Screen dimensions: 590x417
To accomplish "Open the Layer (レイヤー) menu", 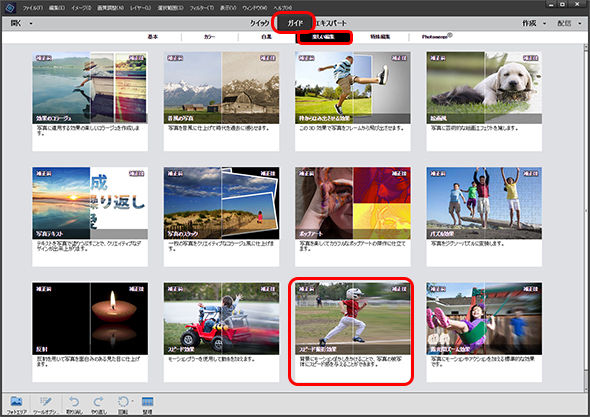I will [x=140, y=8].
